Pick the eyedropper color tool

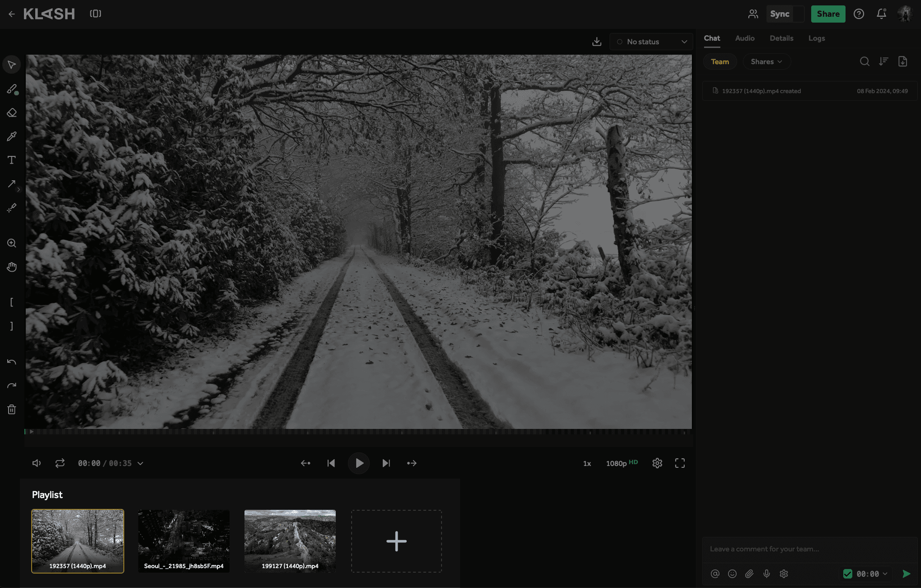click(12, 136)
